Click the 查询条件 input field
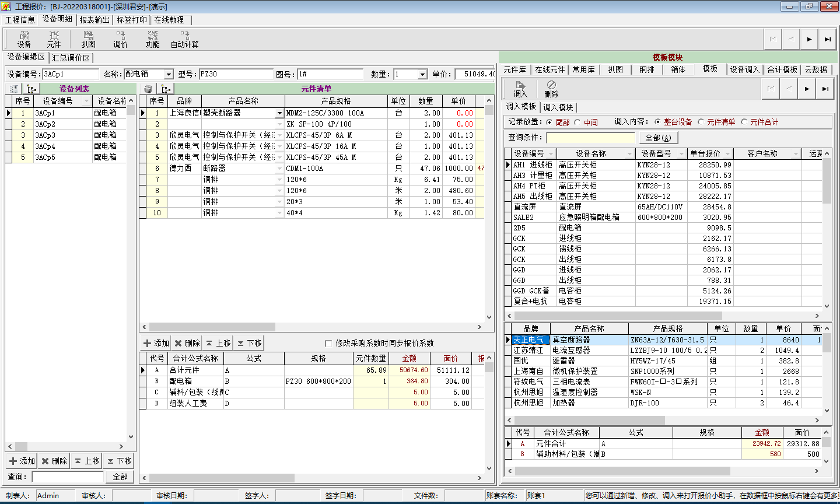 point(590,138)
